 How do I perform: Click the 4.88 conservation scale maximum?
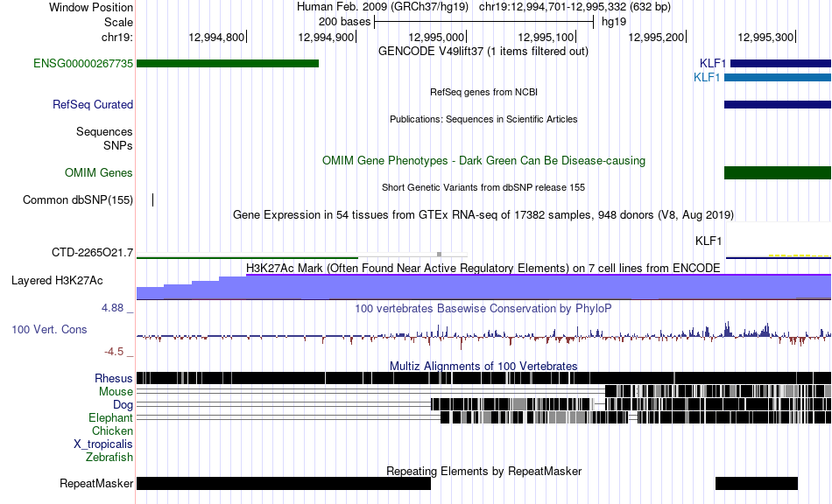click(x=112, y=308)
